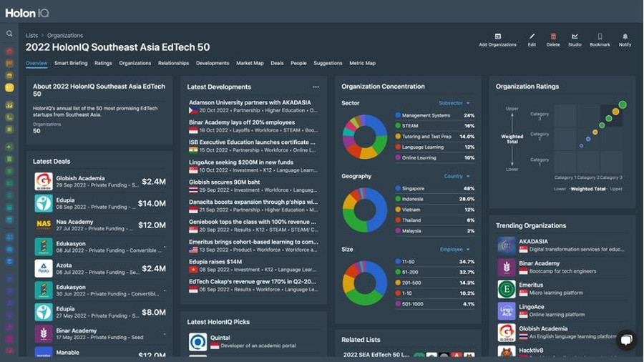Click the Notify bell icon
The width and height of the screenshot is (644, 362).
[x=625, y=36]
